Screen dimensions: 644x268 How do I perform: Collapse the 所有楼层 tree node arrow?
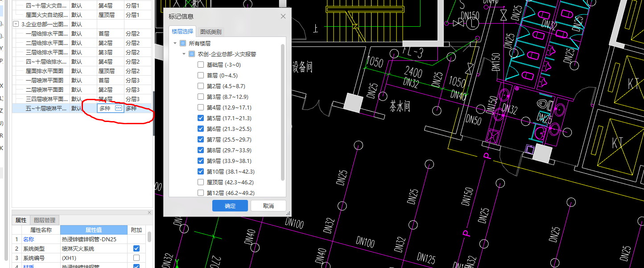click(x=175, y=44)
